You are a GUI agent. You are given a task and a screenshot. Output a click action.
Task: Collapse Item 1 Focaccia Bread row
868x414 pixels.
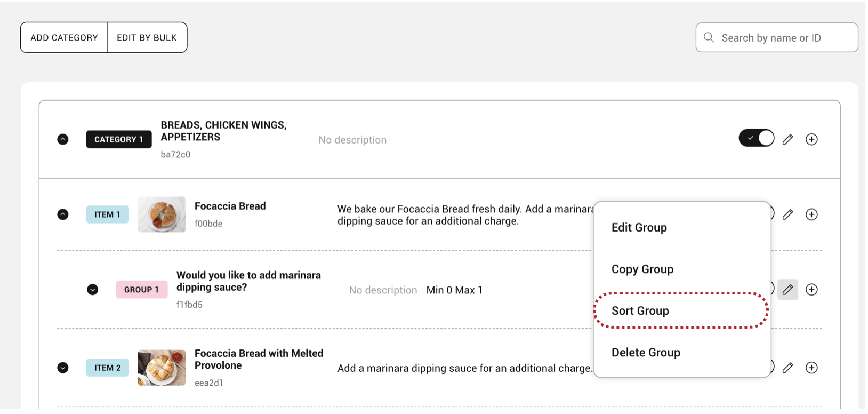[63, 214]
